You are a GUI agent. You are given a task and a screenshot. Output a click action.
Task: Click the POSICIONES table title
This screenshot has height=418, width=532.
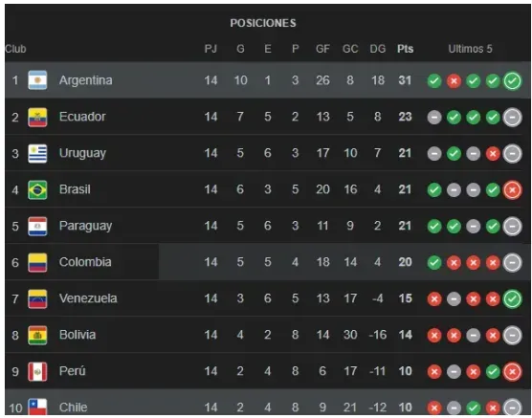[x=263, y=23]
